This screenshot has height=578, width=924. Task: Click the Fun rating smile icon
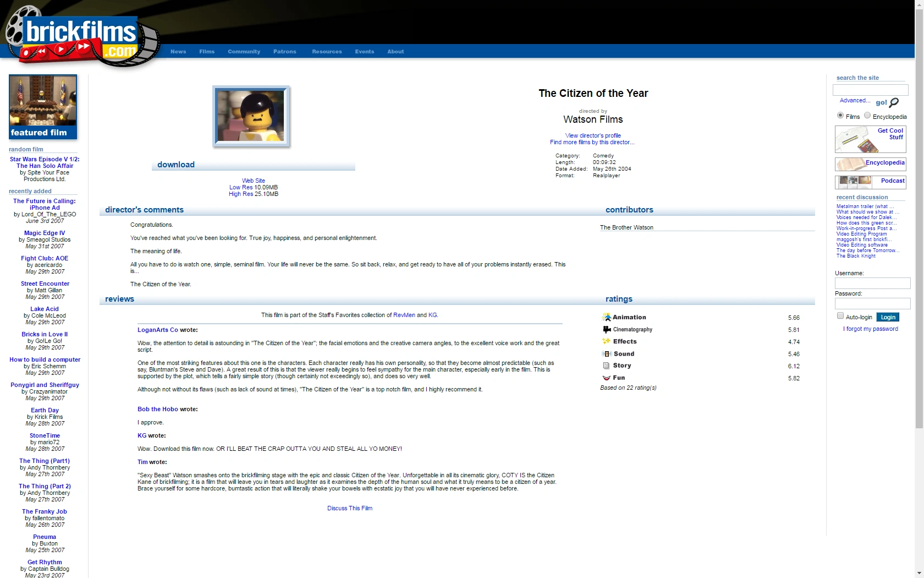[607, 378]
